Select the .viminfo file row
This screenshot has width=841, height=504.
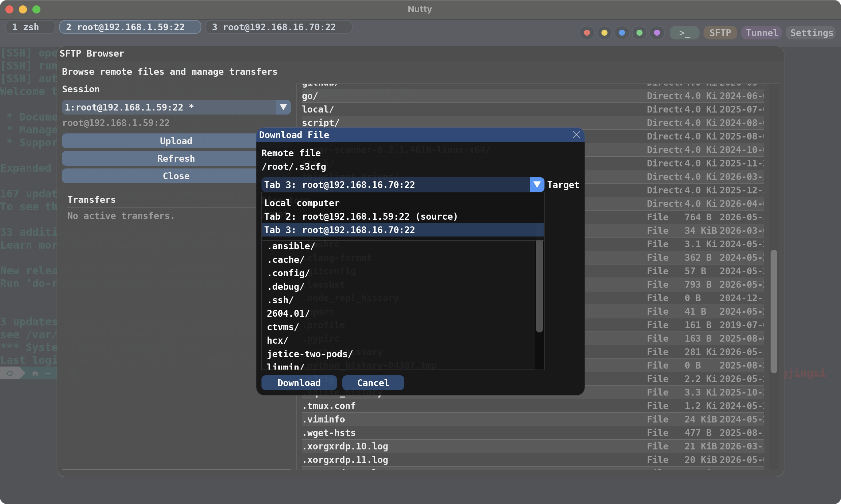[x=533, y=419]
